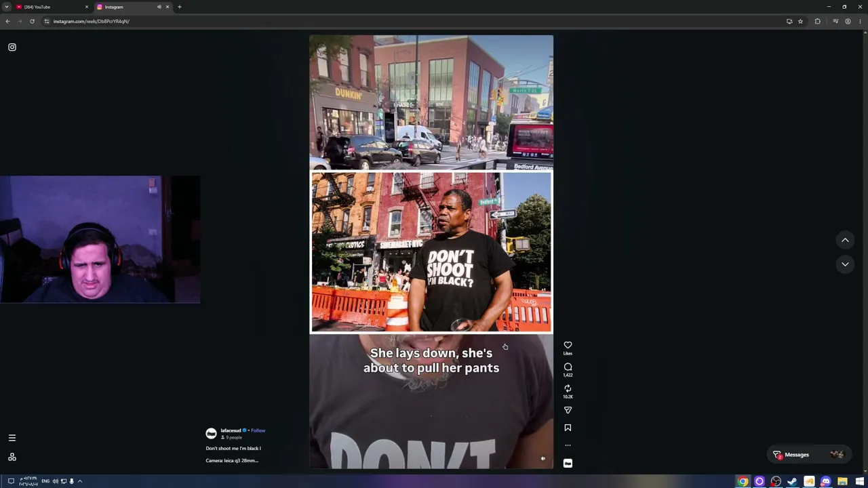Screen dimensions: 868x488
Task: Open the comments on the reel
Action: tap(568, 367)
